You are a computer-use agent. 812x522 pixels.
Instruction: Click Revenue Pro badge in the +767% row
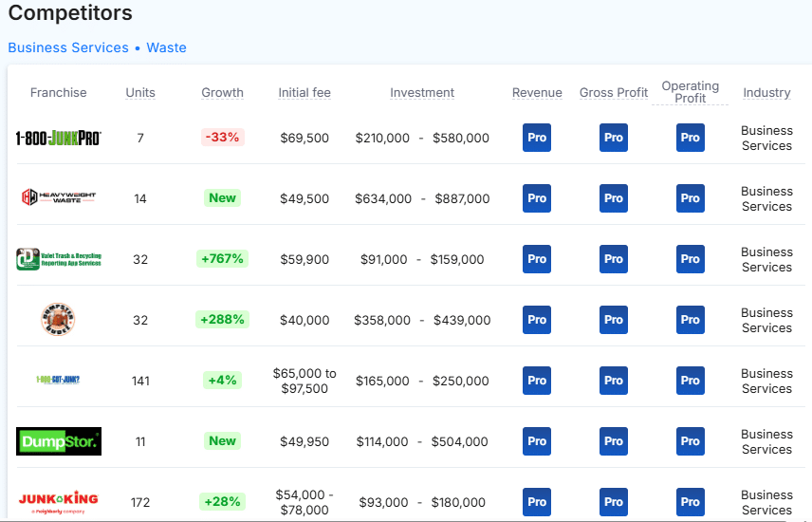537,259
